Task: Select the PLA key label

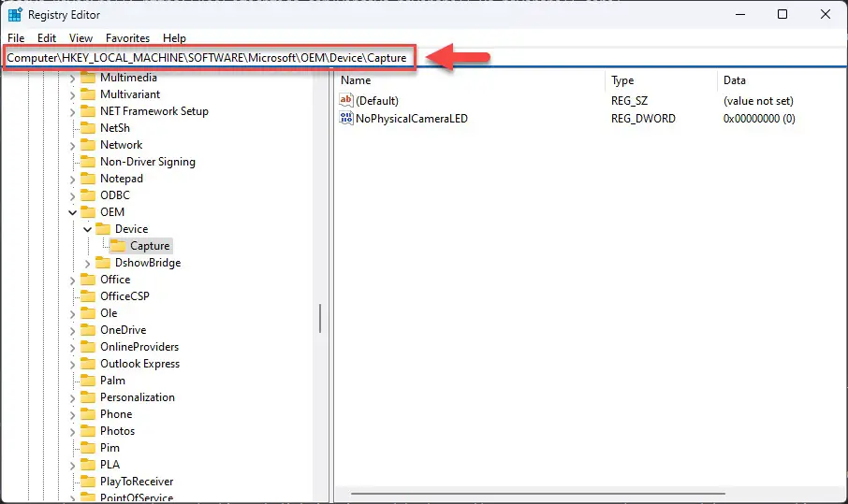Action: pos(110,465)
